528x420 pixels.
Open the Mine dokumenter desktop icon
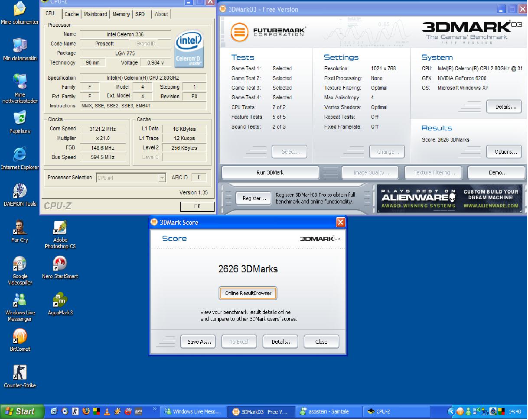pos(20,13)
